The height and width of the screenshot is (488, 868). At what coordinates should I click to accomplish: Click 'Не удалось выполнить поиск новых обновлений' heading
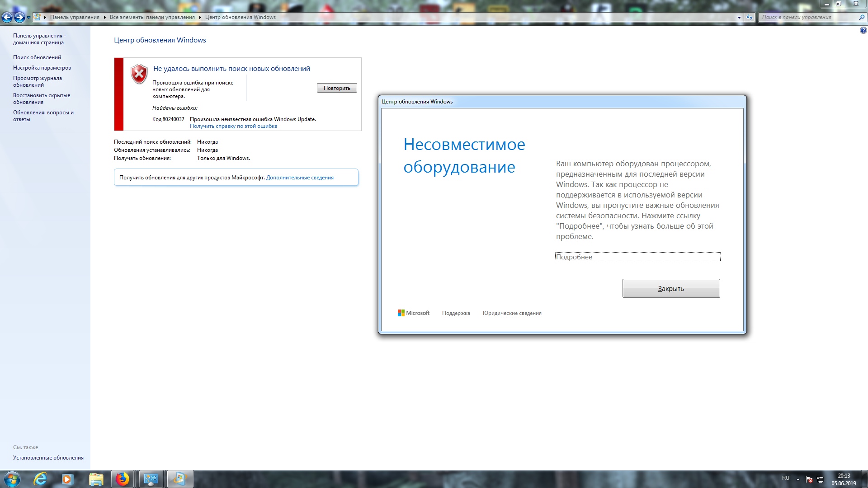[231, 69]
